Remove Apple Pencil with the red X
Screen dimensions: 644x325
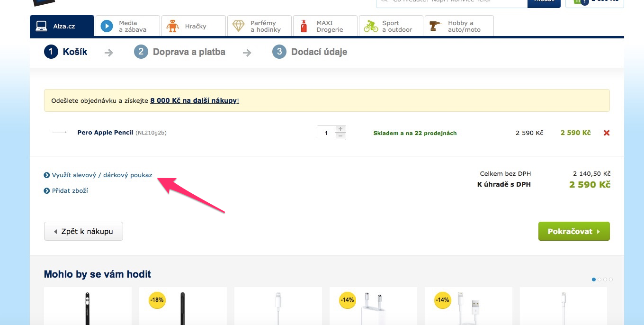click(607, 133)
